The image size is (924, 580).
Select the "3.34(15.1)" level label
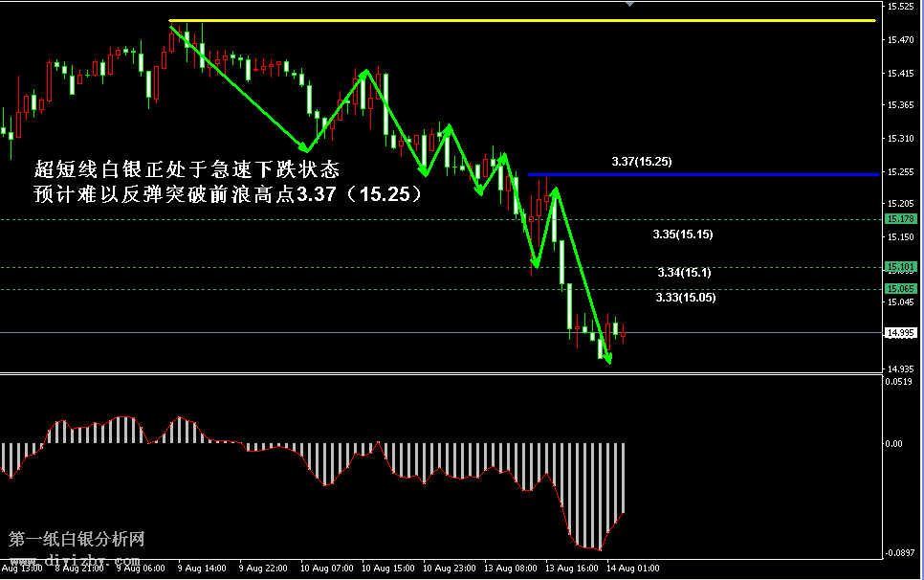click(684, 273)
